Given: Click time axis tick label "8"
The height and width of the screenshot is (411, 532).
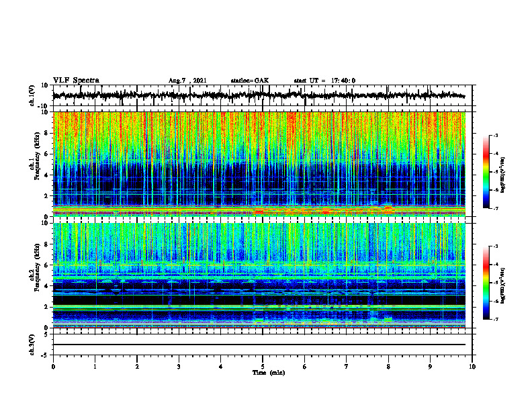Looking at the screenshot, I should click(388, 367).
